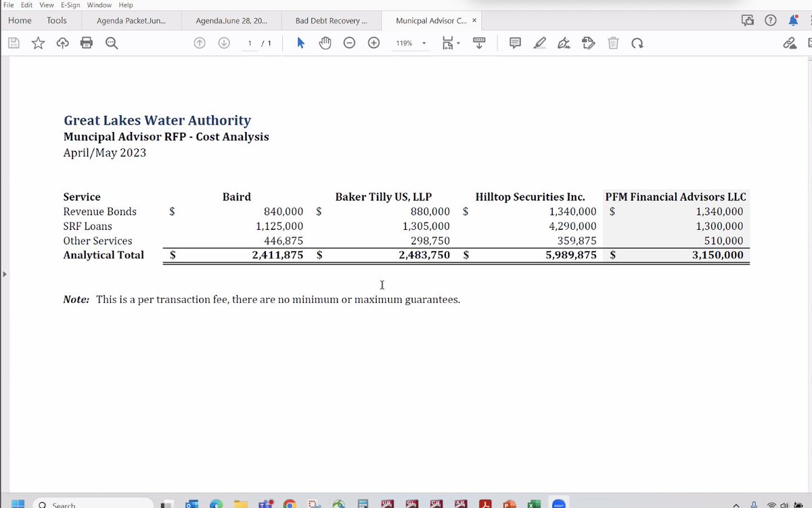The image size is (812, 508).
Task: Click the 2,411,875 Baird total
Action: point(277,255)
